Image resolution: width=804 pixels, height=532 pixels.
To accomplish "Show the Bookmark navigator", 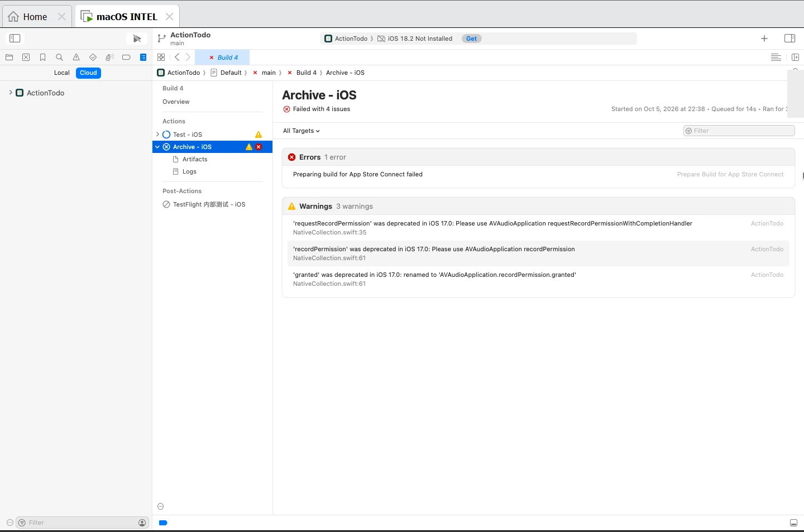I will [42, 57].
